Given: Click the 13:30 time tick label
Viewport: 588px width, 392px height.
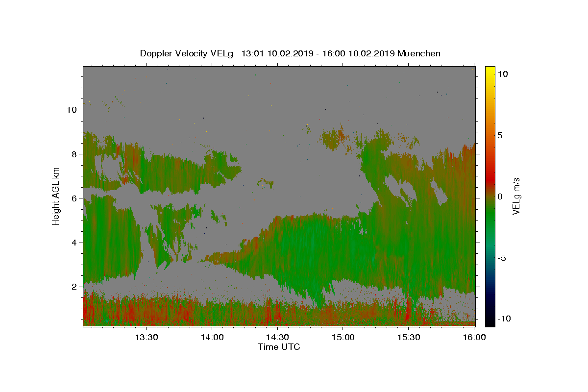Looking at the screenshot, I should 146,337.
